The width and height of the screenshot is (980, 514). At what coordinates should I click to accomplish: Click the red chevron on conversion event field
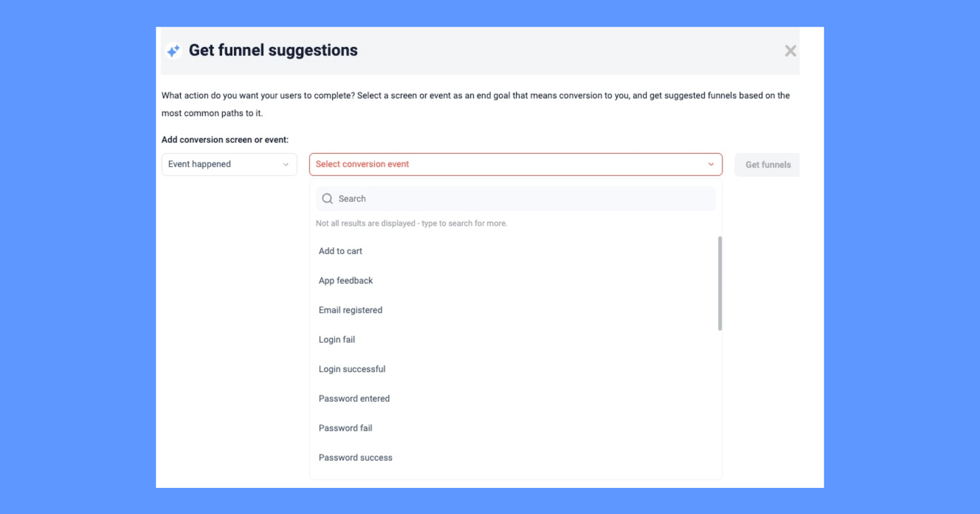[710, 164]
